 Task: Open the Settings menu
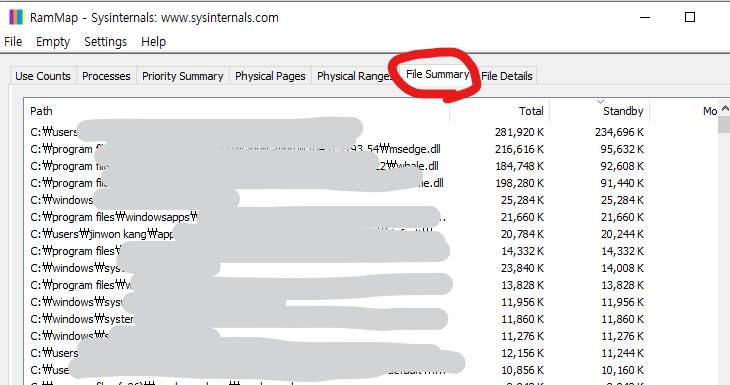[105, 42]
